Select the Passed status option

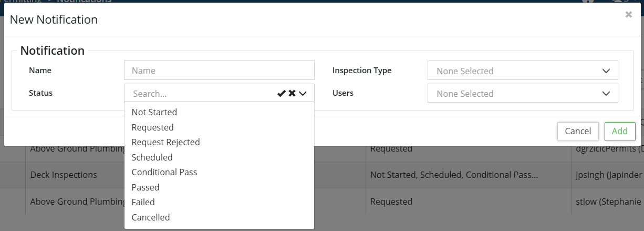coord(146,187)
